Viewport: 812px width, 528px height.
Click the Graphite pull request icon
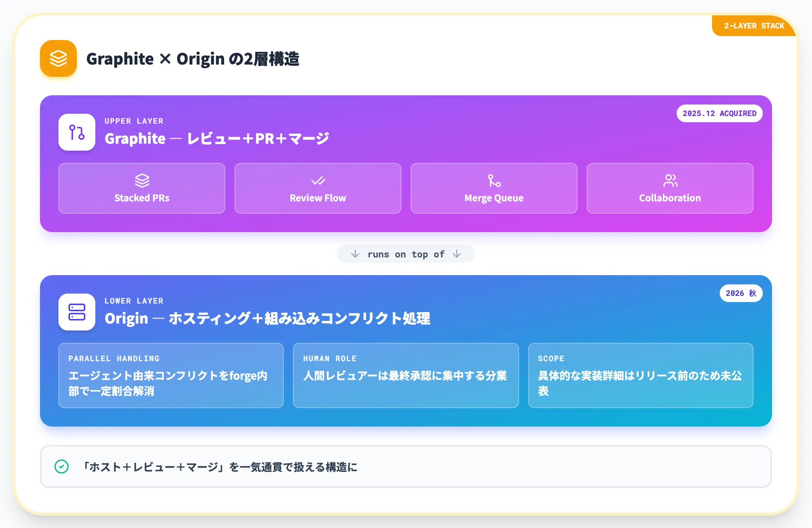(77, 132)
